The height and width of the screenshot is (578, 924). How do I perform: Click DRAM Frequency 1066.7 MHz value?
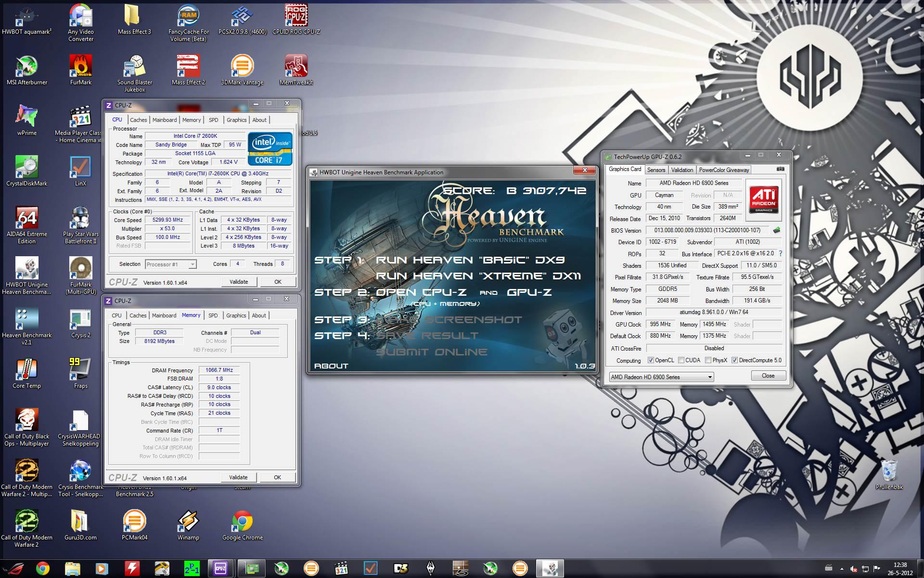219,370
